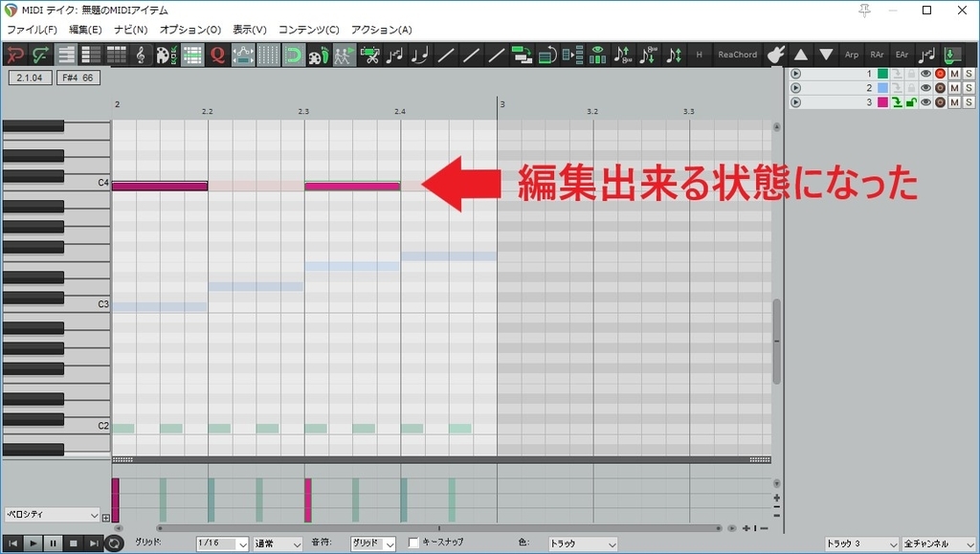Viewport: 980px width, 554px height.
Task: Toggle the repeat loop transport button
Action: pyautogui.click(x=114, y=543)
